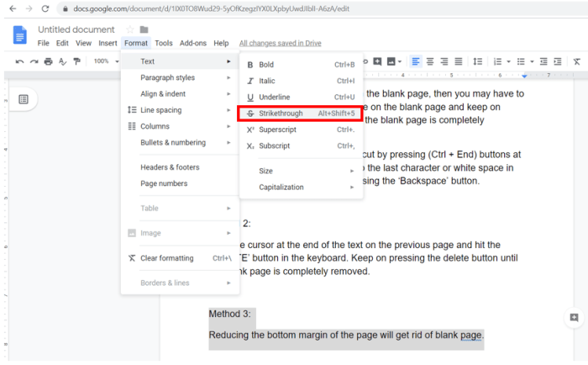Open the Help menu
The width and height of the screenshot is (588, 365).
click(x=221, y=43)
